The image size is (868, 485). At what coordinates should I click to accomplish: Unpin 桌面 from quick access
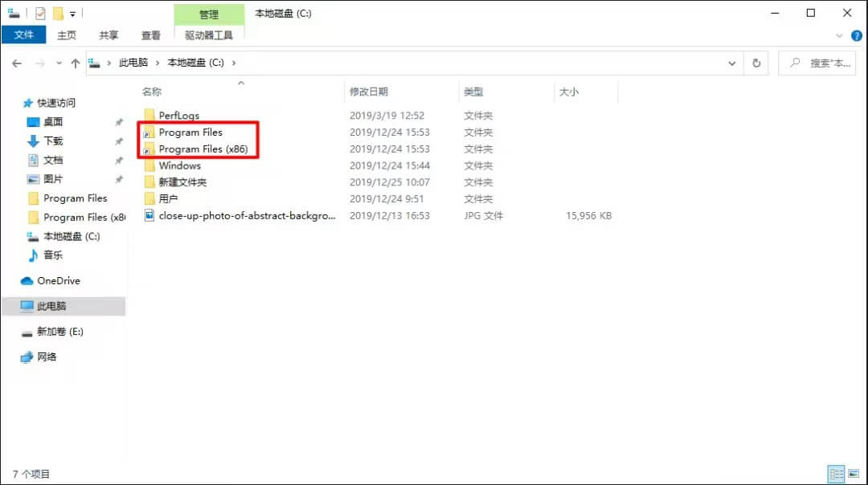pyautogui.click(x=118, y=122)
